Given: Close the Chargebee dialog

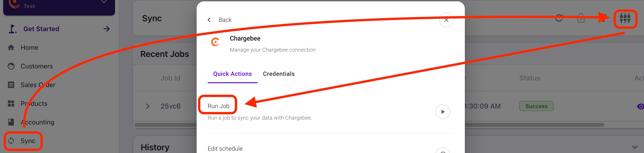Looking at the screenshot, I should (446, 20).
